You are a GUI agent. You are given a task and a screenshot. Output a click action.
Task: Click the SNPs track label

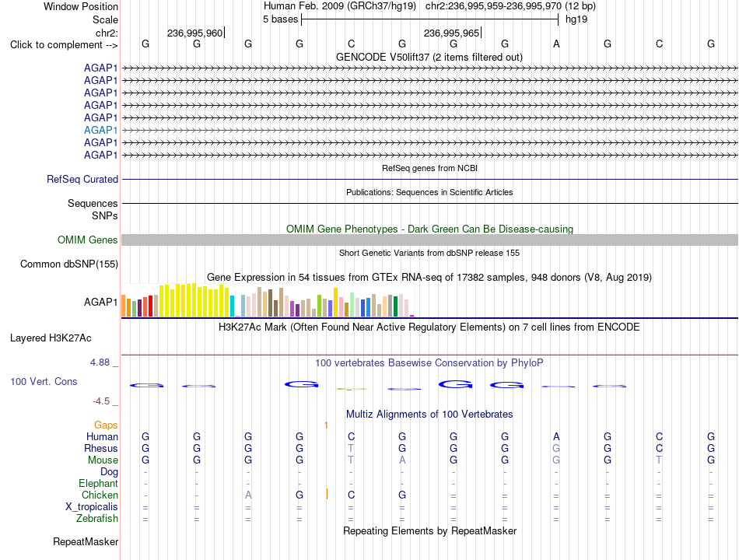pyautogui.click(x=105, y=215)
